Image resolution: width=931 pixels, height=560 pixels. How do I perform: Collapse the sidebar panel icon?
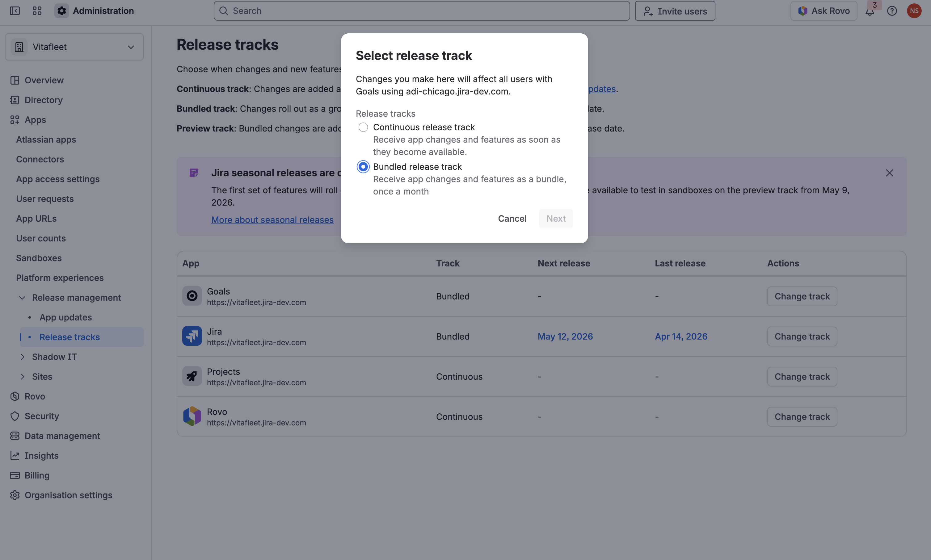pos(15,10)
